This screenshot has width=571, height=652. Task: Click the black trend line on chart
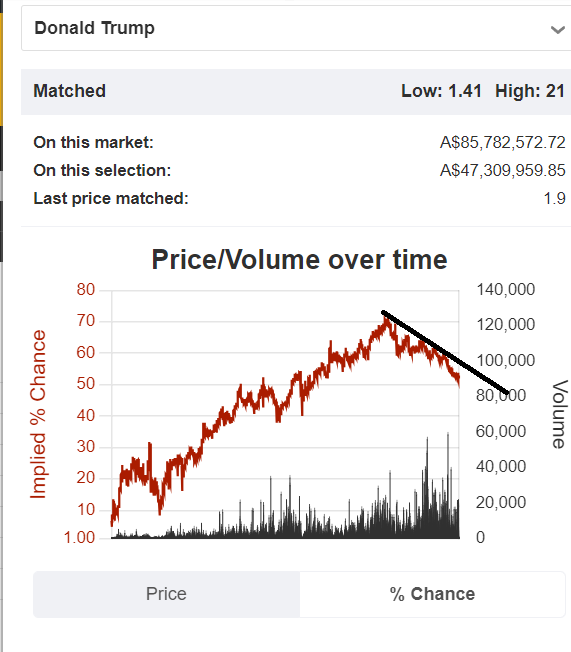445,353
